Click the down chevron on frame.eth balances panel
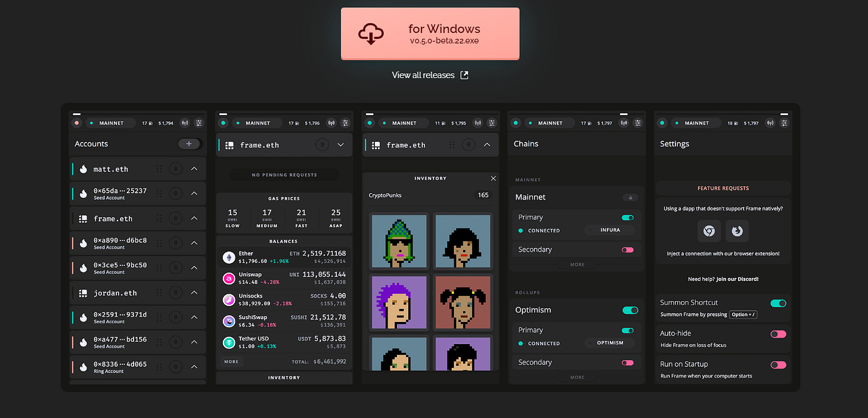Viewport: 868px width, 418px height. click(x=340, y=145)
